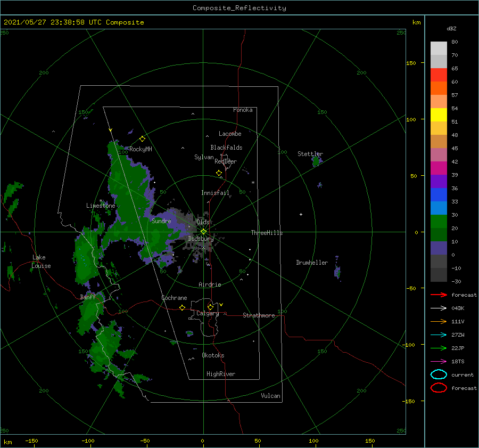Click the yellow km label at top right
The image size is (479, 448).
(x=416, y=22)
